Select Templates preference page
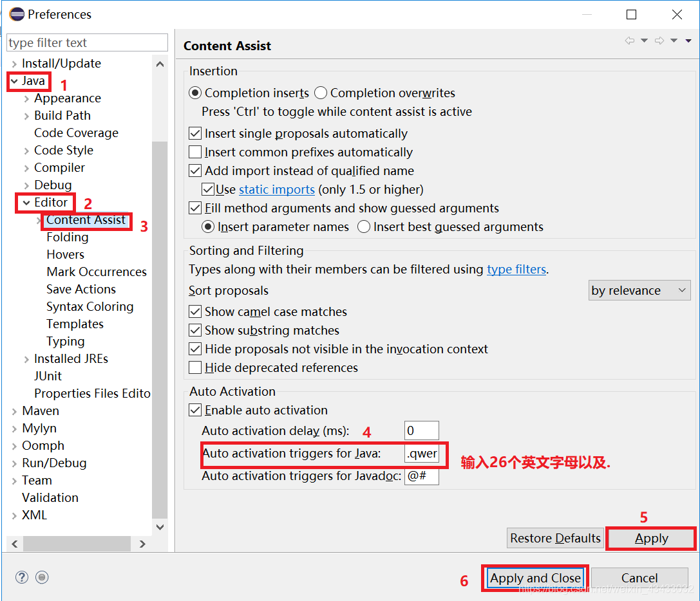 tap(75, 324)
